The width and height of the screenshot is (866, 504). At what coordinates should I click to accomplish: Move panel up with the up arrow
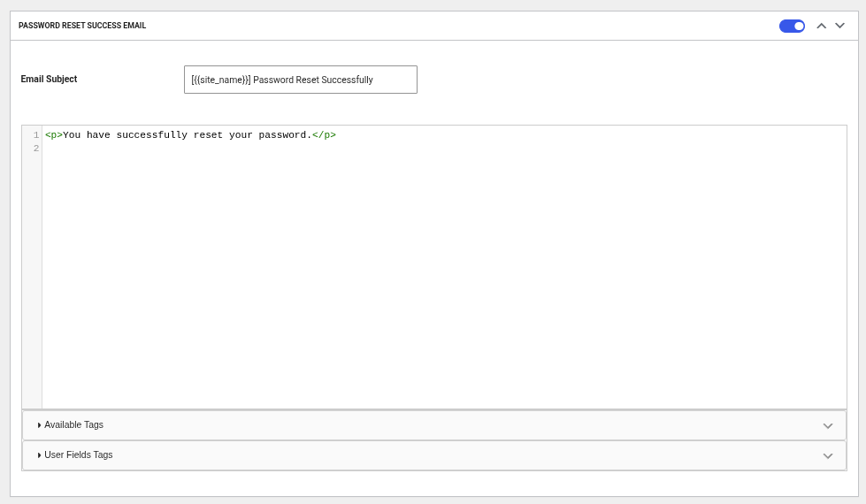point(821,26)
